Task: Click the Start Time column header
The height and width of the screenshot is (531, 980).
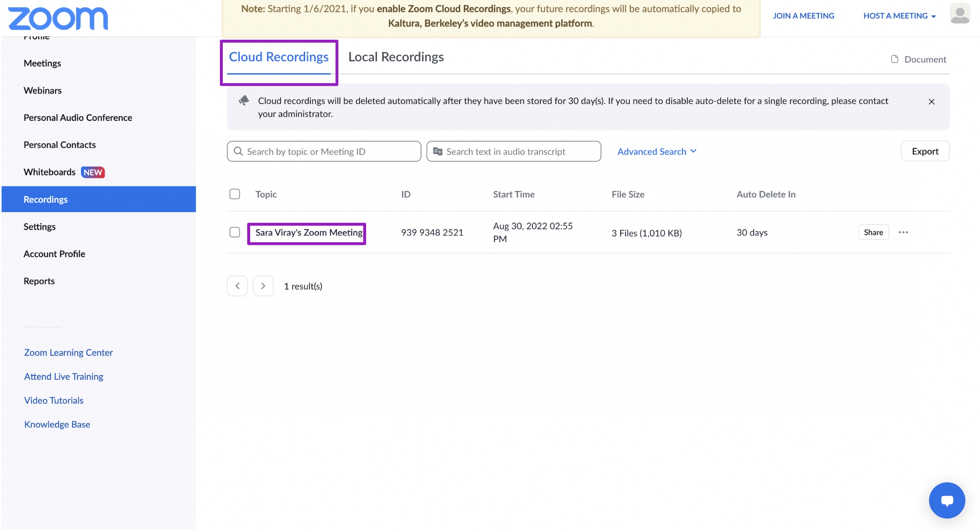Action: (514, 194)
